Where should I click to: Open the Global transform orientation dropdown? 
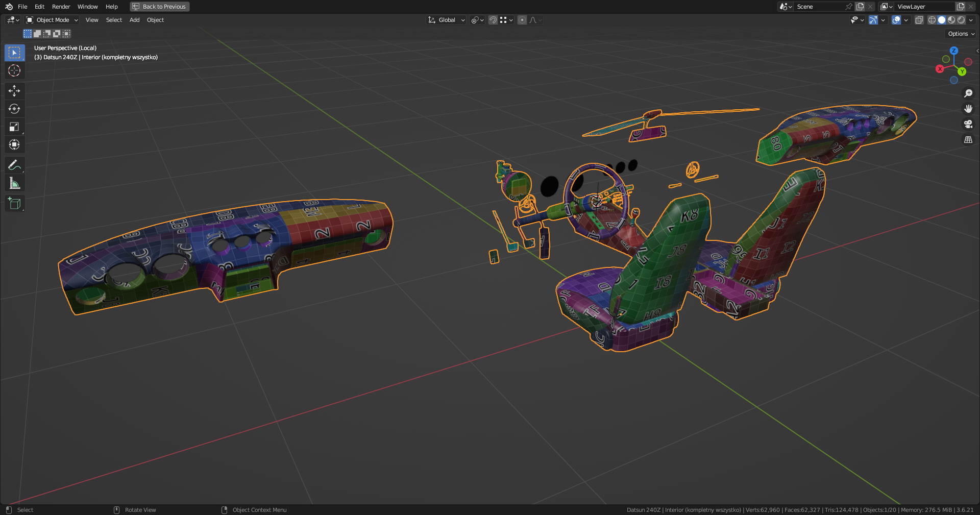(447, 20)
